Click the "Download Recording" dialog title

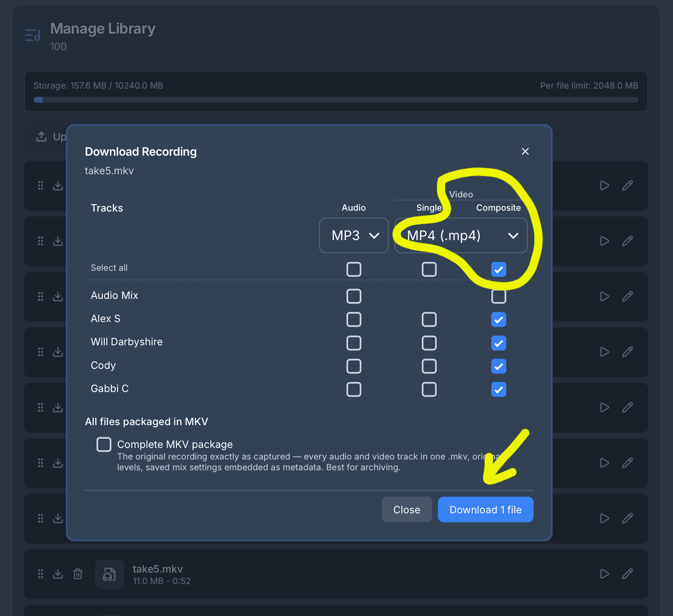(x=141, y=152)
